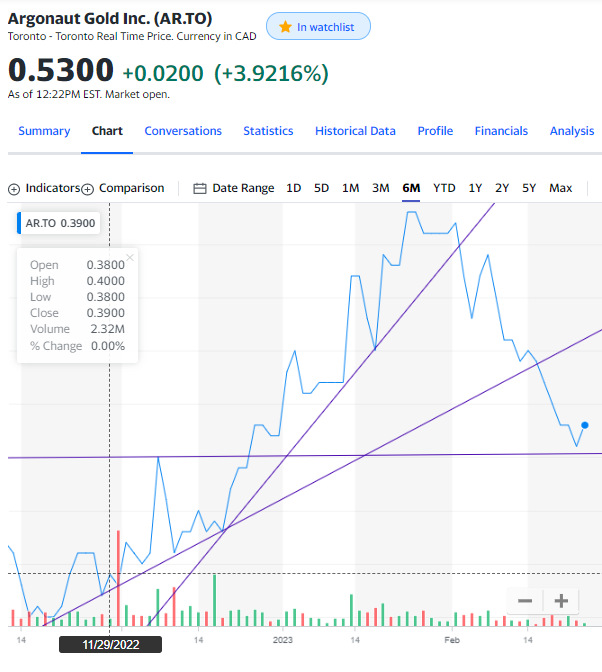The height and width of the screenshot is (672, 602).
Task: Set chart range to 2Y
Action: pyautogui.click(x=502, y=188)
